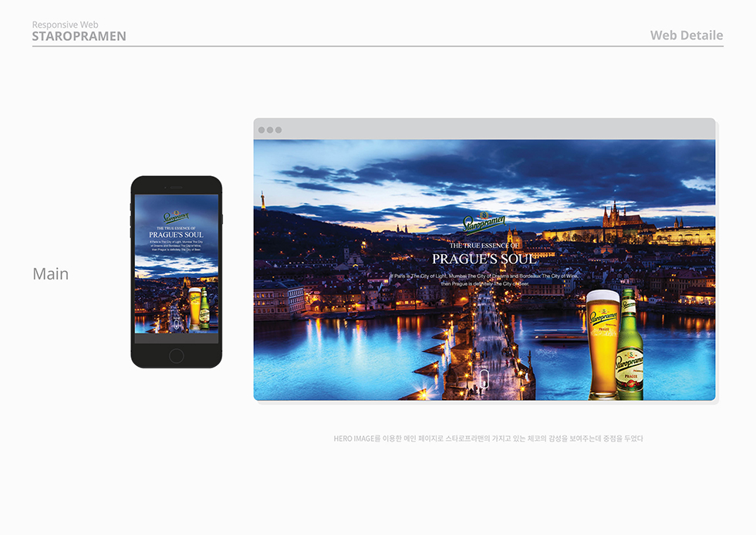Click the "Main" section label
The image size is (756, 535).
(x=51, y=274)
